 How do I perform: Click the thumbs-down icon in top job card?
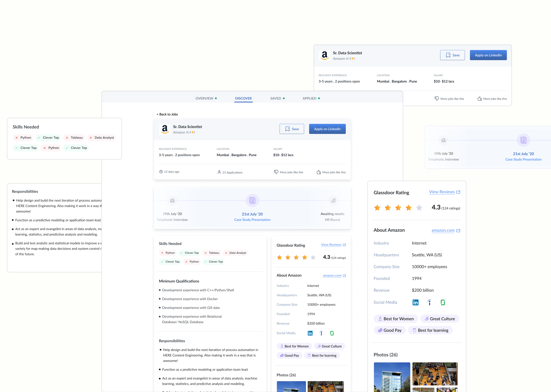click(x=437, y=99)
